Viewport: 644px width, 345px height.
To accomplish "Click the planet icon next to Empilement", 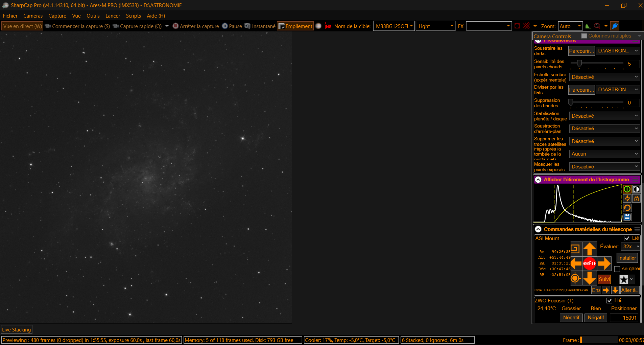I will pyautogui.click(x=318, y=26).
